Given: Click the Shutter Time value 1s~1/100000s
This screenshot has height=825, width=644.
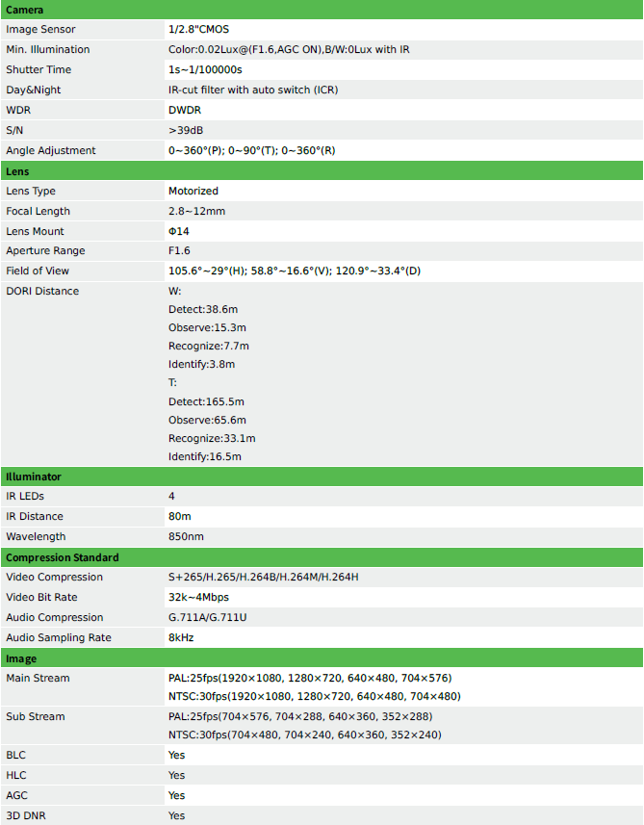Looking at the screenshot, I should (205, 69).
